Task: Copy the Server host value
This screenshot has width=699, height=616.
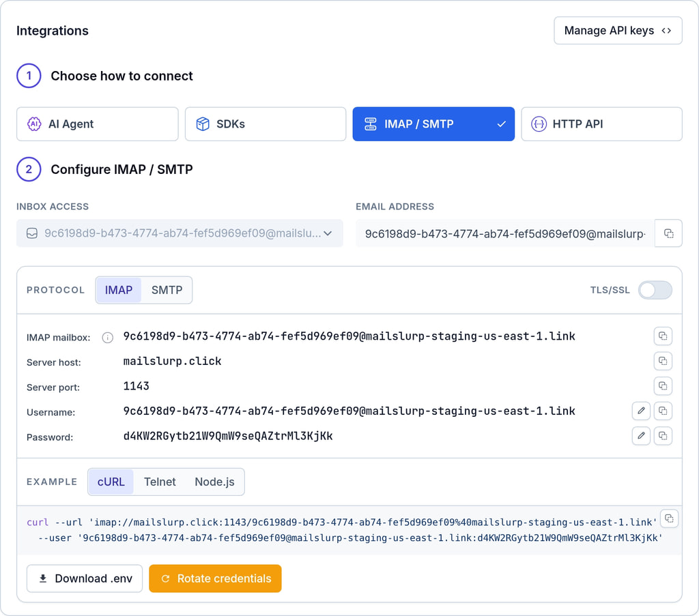Action: tap(662, 361)
